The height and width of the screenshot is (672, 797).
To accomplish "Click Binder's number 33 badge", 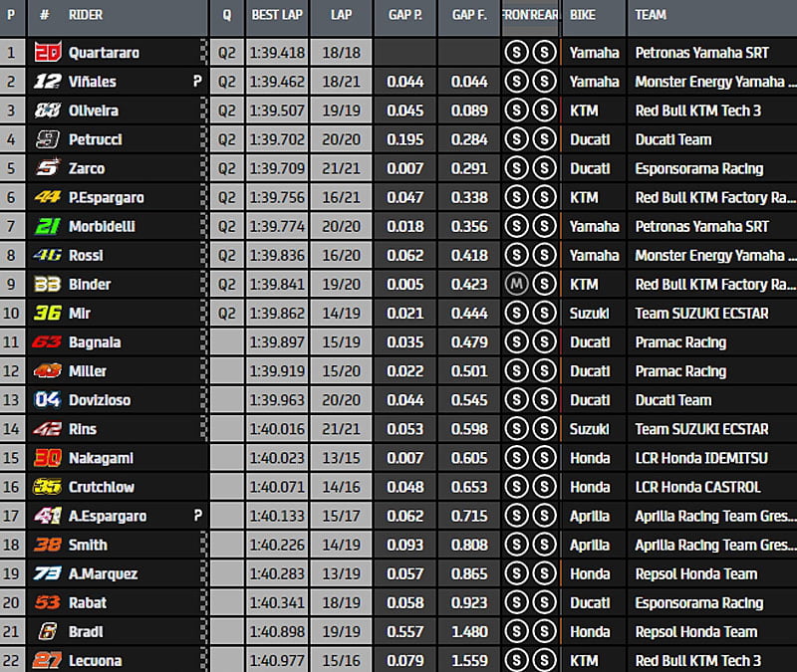I will [x=48, y=284].
